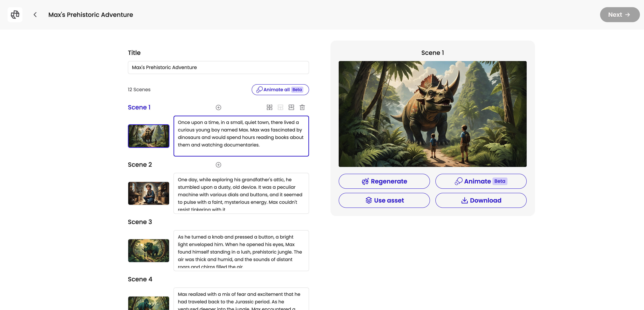This screenshot has width=644, height=310.
Task: Regenerate the Scene 1 image
Action: point(384,181)
